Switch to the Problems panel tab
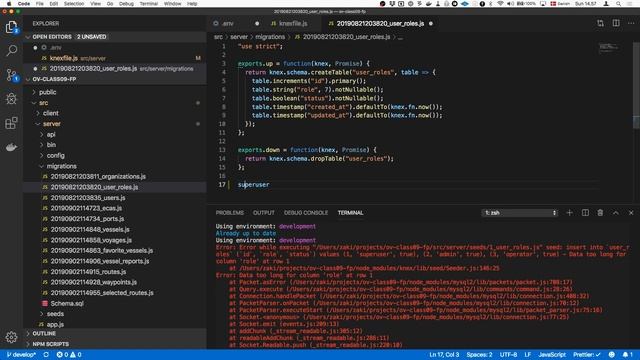The image size is (640, 360). pyautogui.click(x=230, y=213)
